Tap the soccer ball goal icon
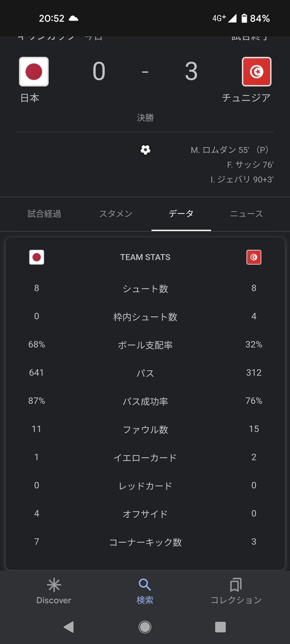 tap(145, 150)
